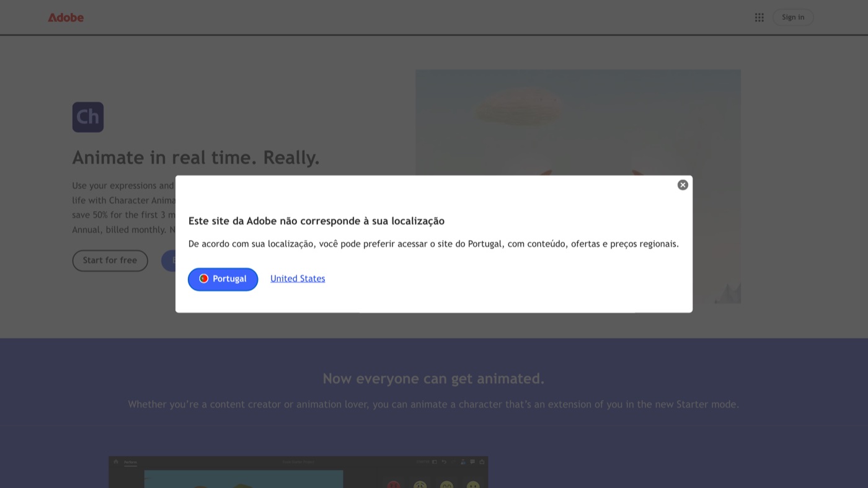Click the dialog text starting 'De acordo com sua localização'
Screen dimensions: 868x488
tap(433, 244)
